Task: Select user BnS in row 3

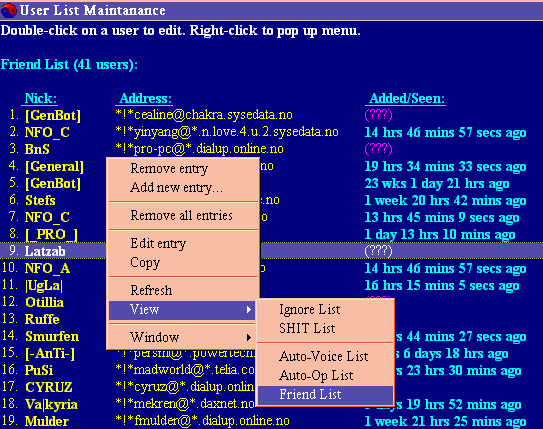Action: 37,149
